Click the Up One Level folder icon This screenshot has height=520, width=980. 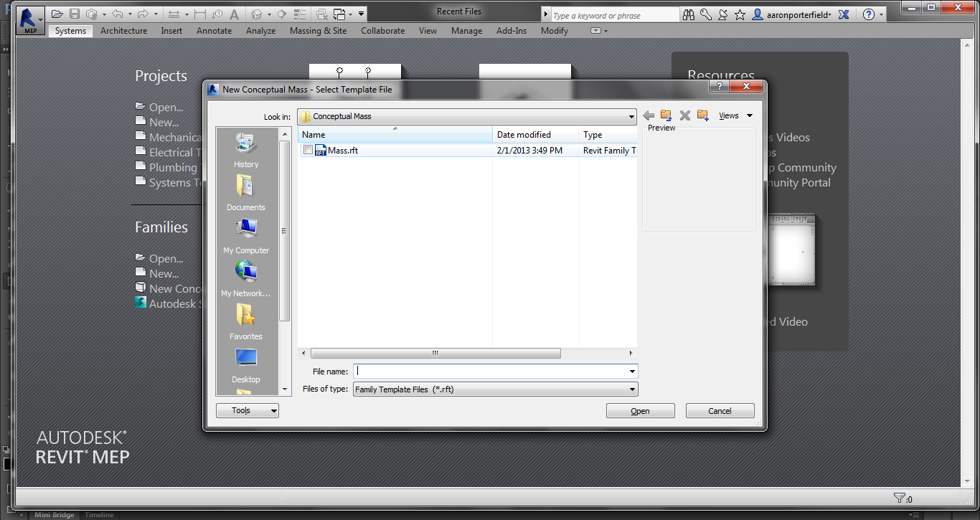[x=666, y=115]
